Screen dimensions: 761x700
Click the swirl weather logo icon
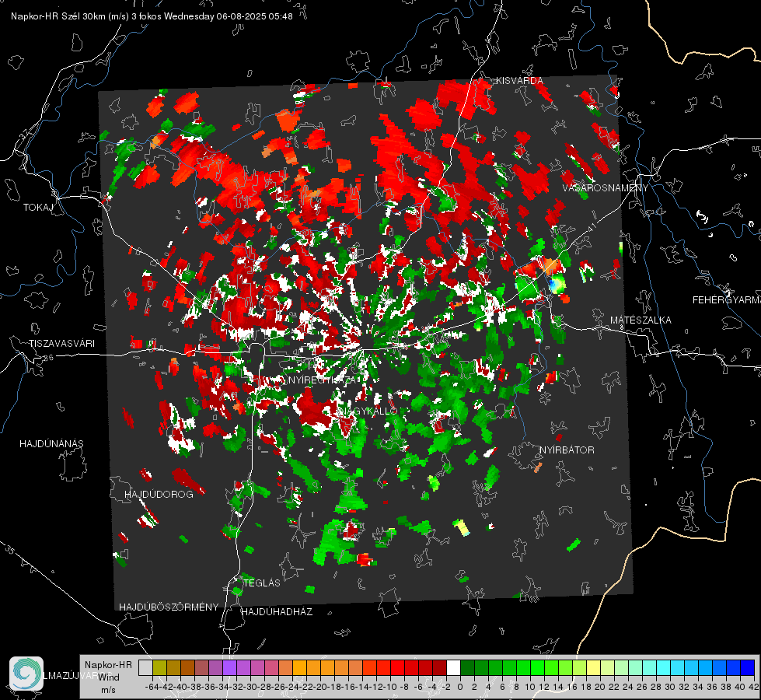pyautogui.click(x=26, y=674)
